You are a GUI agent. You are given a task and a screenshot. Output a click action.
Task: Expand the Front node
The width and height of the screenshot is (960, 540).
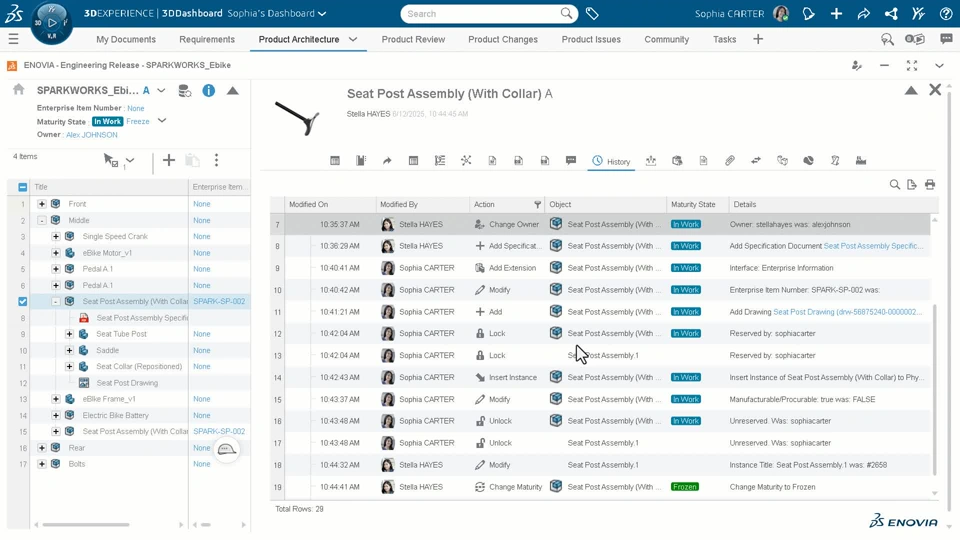(42, 204)
